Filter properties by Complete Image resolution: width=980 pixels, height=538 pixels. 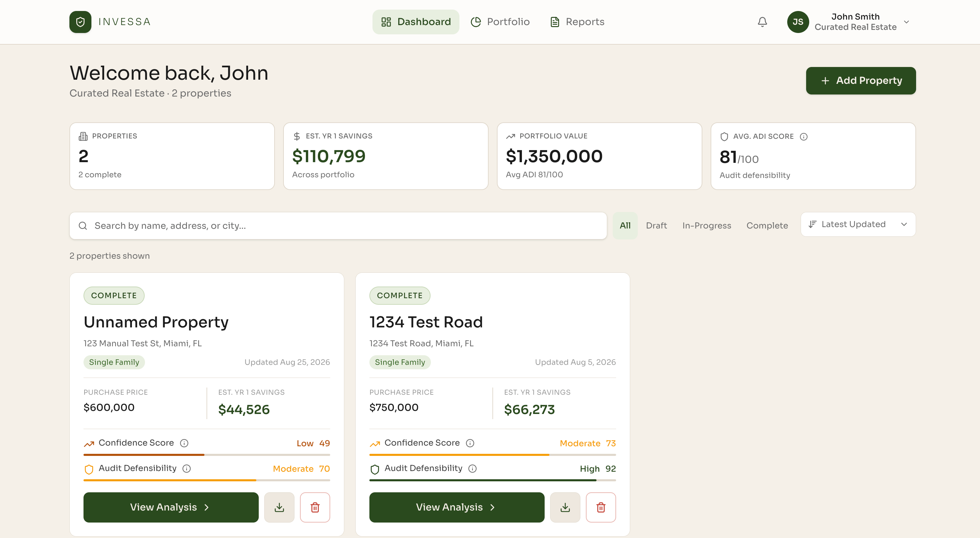767,225
